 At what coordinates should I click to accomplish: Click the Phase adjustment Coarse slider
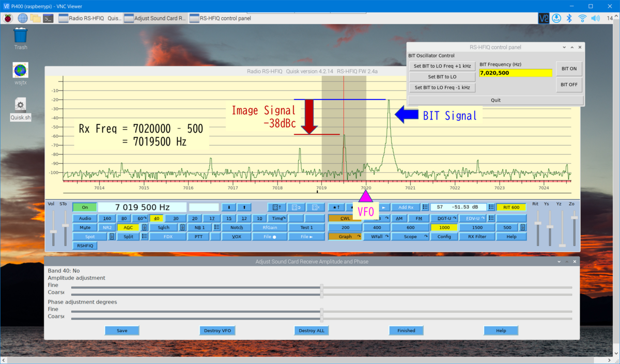tap(321, 319)
